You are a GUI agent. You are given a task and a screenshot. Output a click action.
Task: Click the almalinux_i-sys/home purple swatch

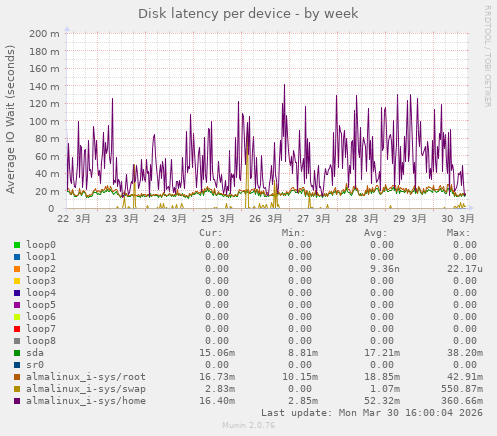[x=17, y=401]
